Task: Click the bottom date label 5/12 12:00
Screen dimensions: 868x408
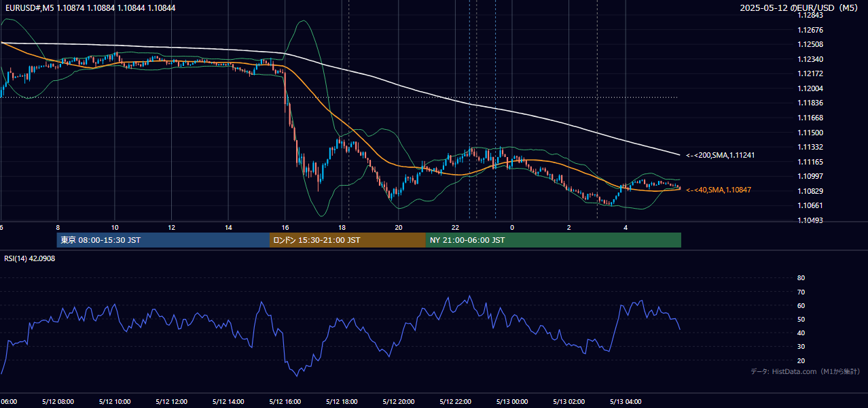Action: (171, 402)
